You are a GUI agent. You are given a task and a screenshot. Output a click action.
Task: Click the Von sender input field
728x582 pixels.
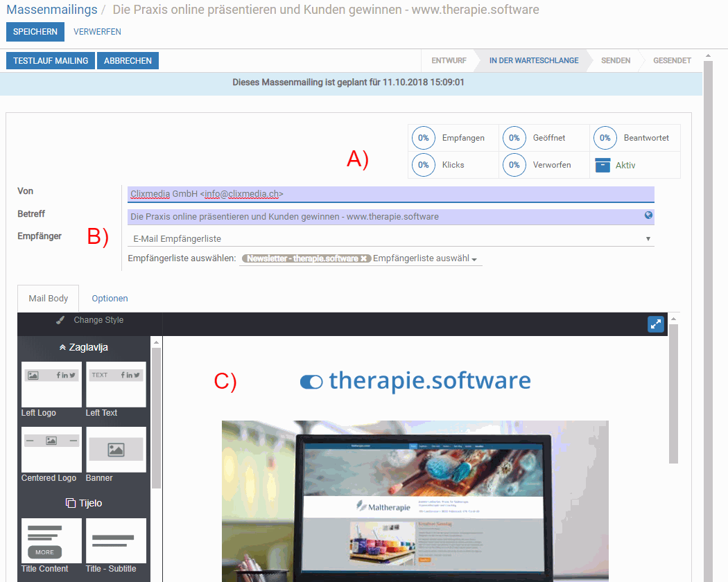390,194
